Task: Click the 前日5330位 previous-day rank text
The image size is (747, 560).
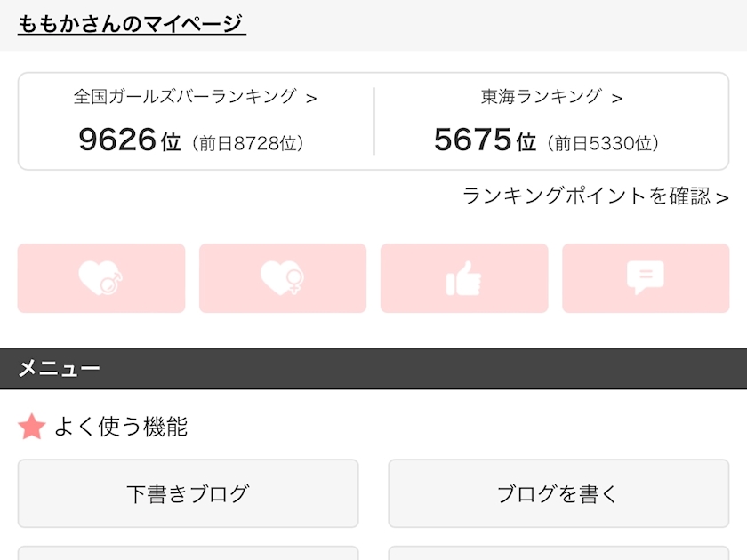Action: click(603, 143)
